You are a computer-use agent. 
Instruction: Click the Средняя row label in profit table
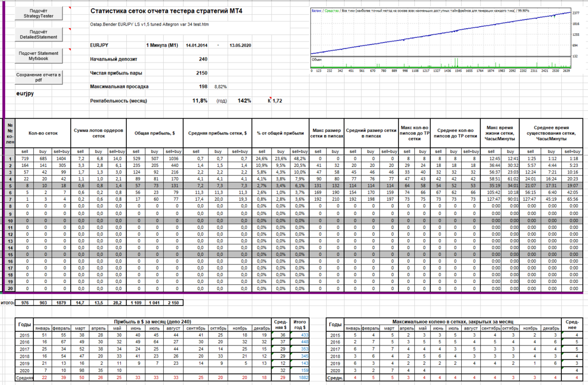click(x=25, y=377)
